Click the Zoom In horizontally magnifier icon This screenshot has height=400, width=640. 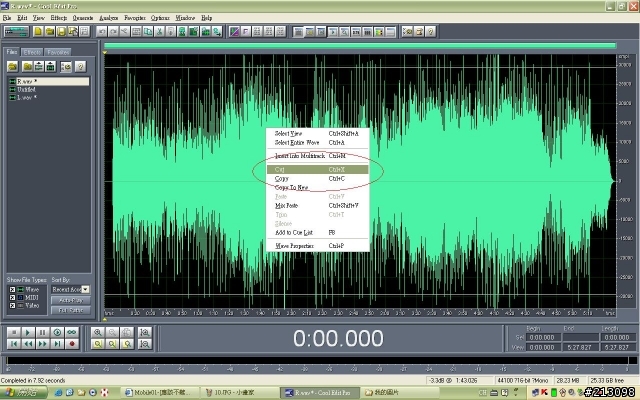(98, 332)
